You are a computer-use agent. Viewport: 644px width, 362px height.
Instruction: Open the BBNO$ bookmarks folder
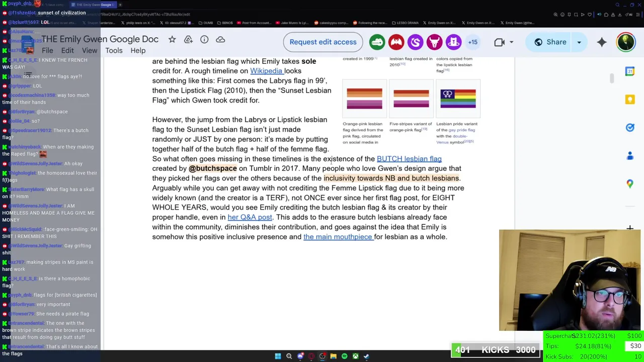224,23
